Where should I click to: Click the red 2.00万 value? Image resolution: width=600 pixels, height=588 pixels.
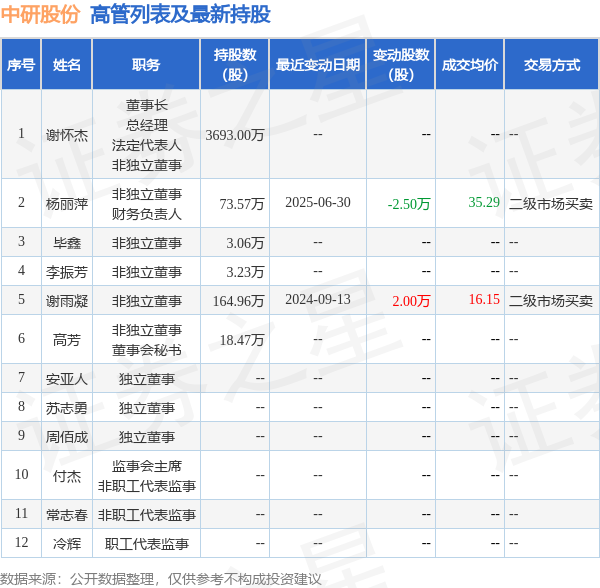point(411,301)
